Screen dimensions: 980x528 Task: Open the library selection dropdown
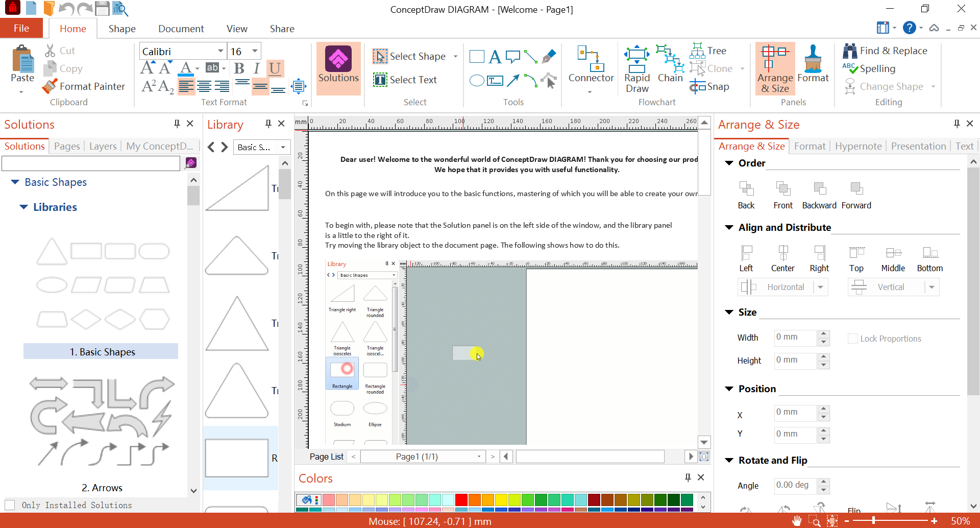(283, 147)
